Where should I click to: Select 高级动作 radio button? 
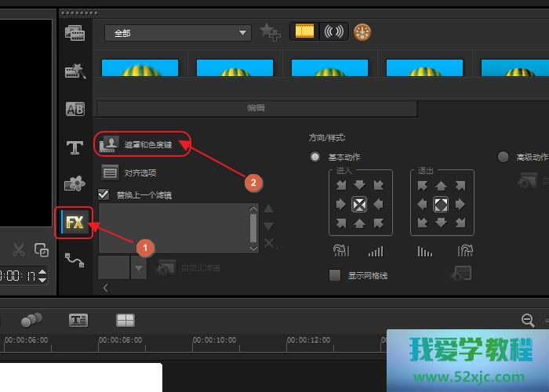[x=504, y=157]
